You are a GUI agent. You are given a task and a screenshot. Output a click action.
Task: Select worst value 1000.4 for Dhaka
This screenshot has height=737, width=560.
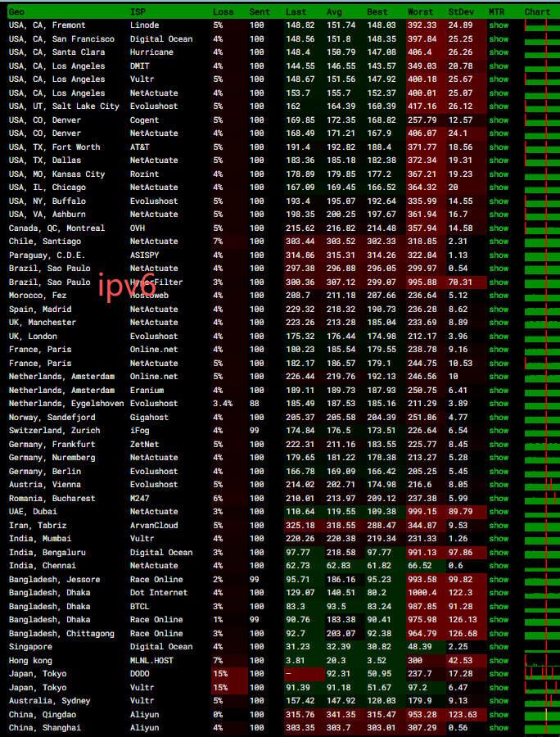pos(426,593)
